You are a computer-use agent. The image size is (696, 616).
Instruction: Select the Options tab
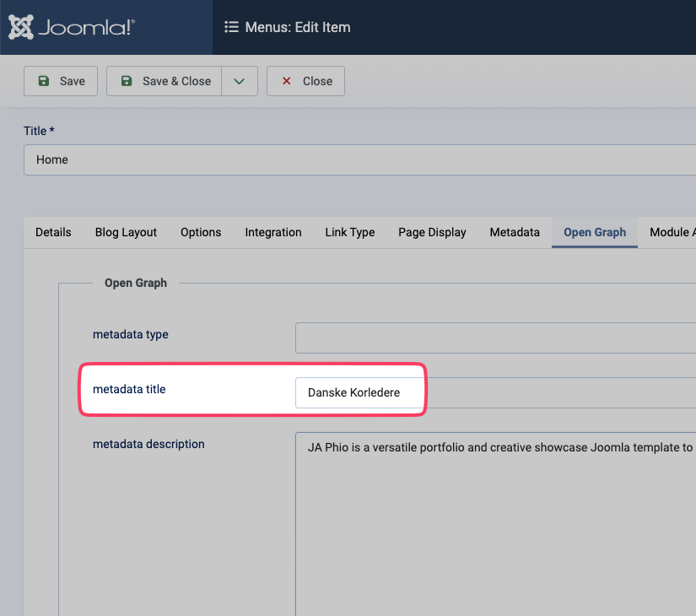(201, 232)
